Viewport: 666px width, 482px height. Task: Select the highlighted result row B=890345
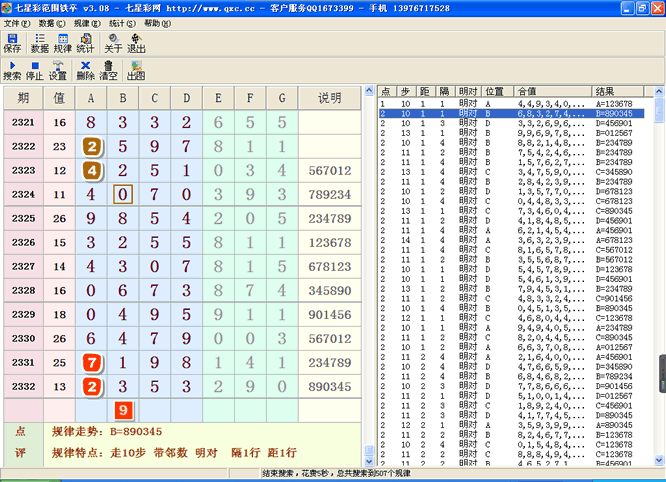511,113
